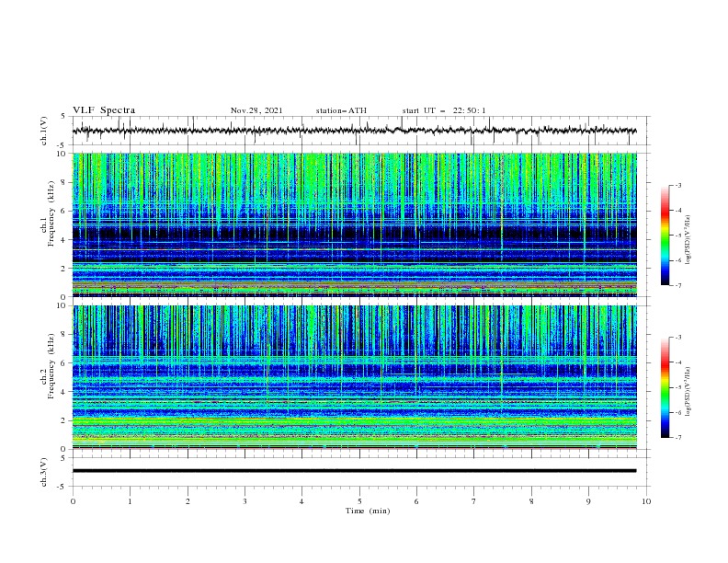Click the "-7" label on ch.2 color bar
This screenshot has width=728, height=563.
pyautogui.click(x=678, y=438)
